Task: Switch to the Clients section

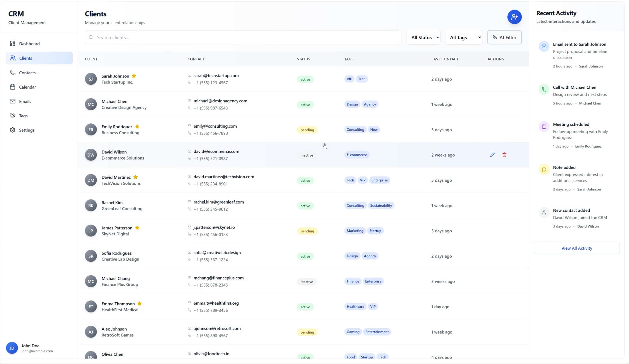Action: point(26,58)
